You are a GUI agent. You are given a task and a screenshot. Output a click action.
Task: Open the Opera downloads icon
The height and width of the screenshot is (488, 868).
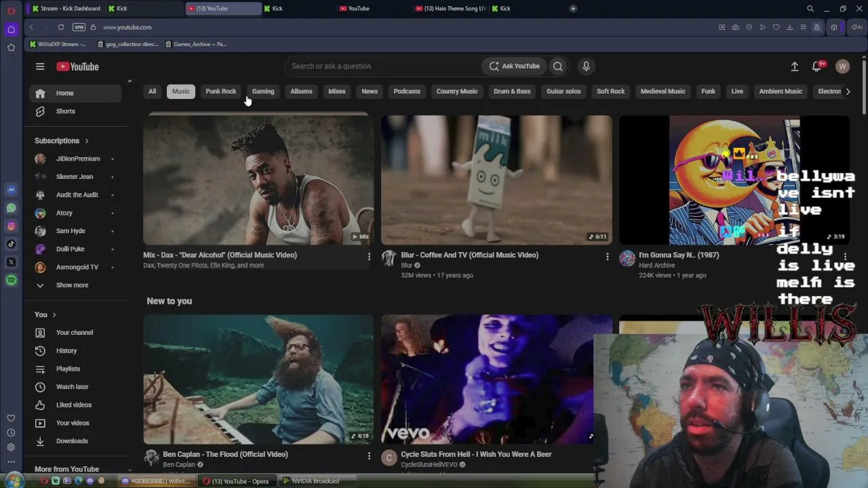coord(790,27)
